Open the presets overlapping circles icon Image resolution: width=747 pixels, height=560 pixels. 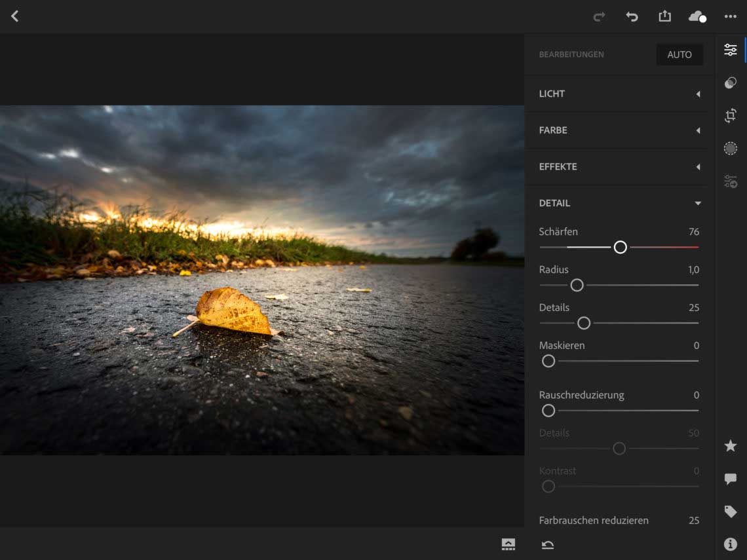click(x=731, y=83)
